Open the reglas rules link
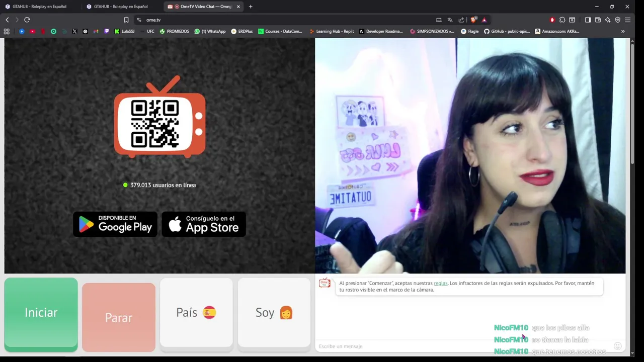Image resolution: width=644 pixels, height=362 pixels. point(440,283)
